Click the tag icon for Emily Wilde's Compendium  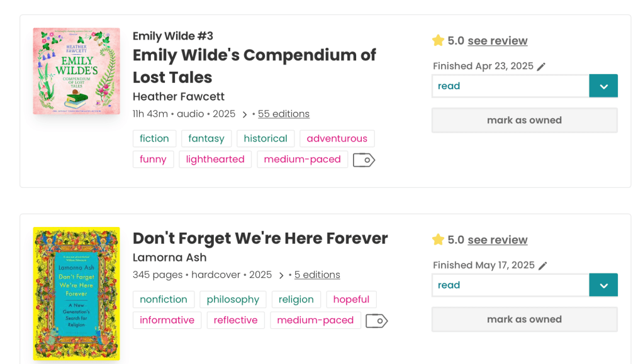pos(364,160)
